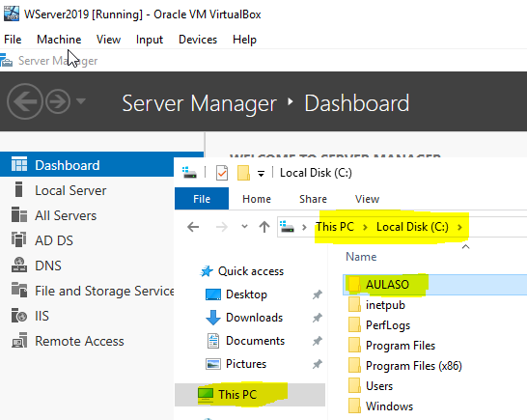Click pin icon next to Desktop
Image resolution: width=527 pixels, height=420 pixels.
click(317, 294)
